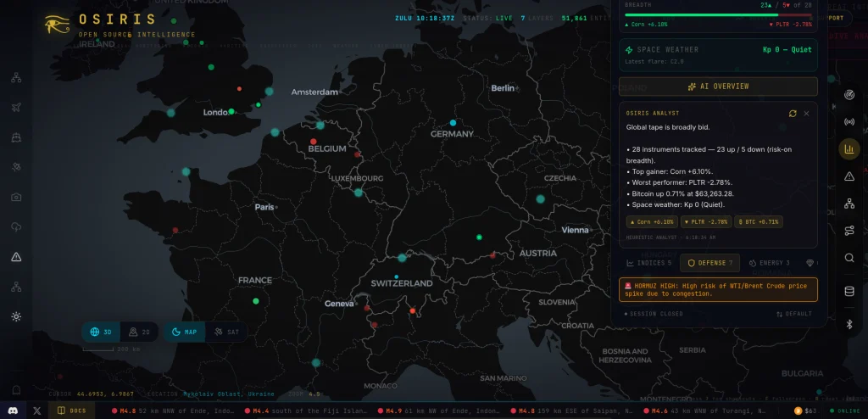Click the 'Kp 0 — Quiet' value
Screen dimensions: 868x419
[787, 49]
